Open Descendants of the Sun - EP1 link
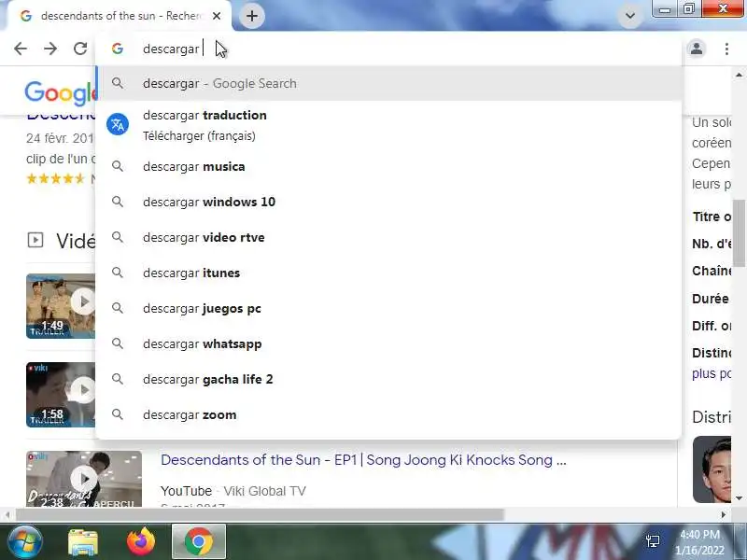The height and width of the screenshot is (560, 747). click(x=363, y=460)
